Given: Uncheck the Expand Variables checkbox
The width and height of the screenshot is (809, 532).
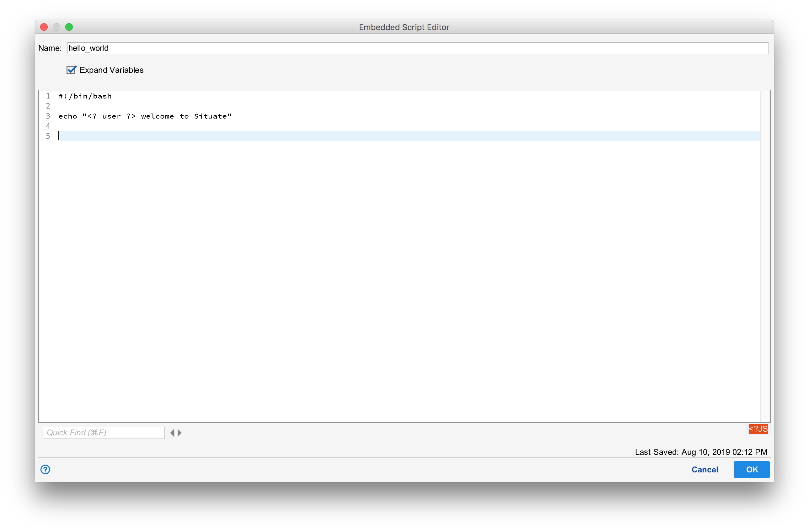Looking at the screenshot, I should coord(71,70).
